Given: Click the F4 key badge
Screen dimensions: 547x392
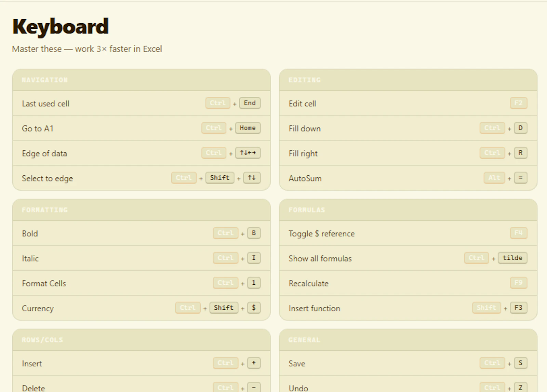Looking at the screenshot, I should tap(519, 233).
